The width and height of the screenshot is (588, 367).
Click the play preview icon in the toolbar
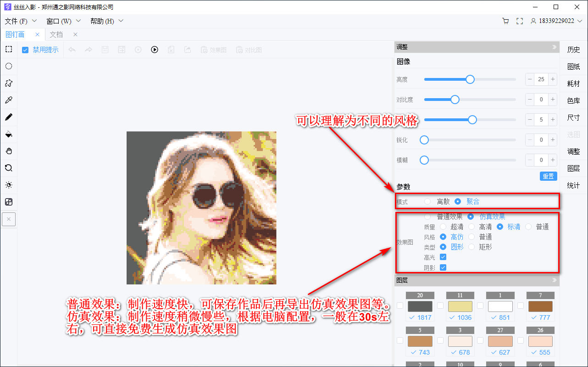(x=155, y=50)
